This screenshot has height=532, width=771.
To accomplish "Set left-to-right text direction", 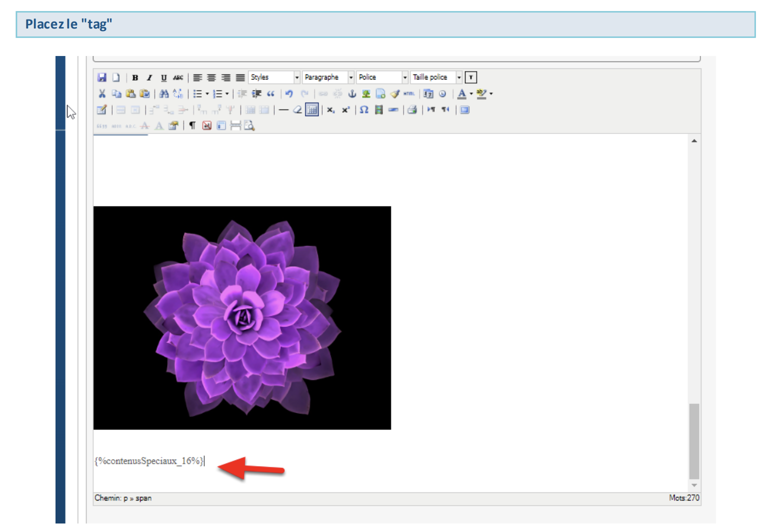I will click(431, 109).
